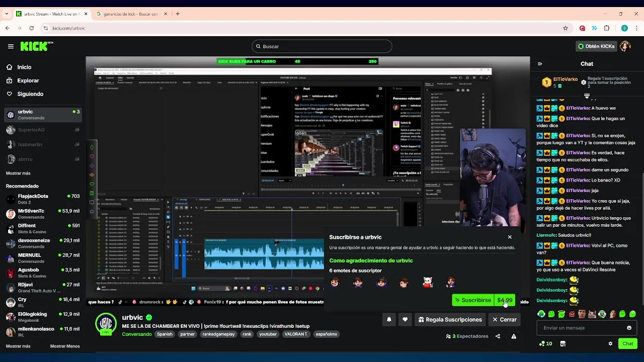The width and height of the screenshot is (644, 362).
Task: Bookmark this page with the star
Action: (566, 28)
